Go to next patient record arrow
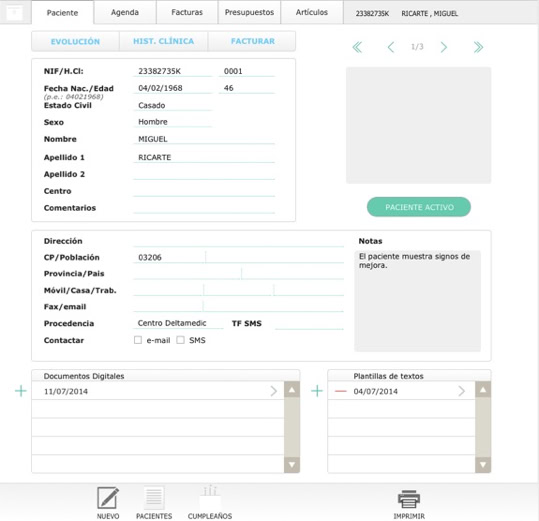This screenshot has width=539, height=521. (444, 47)
